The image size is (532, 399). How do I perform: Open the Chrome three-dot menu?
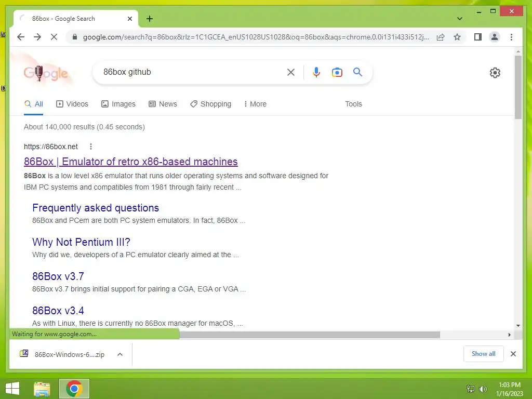pos(511,37)
